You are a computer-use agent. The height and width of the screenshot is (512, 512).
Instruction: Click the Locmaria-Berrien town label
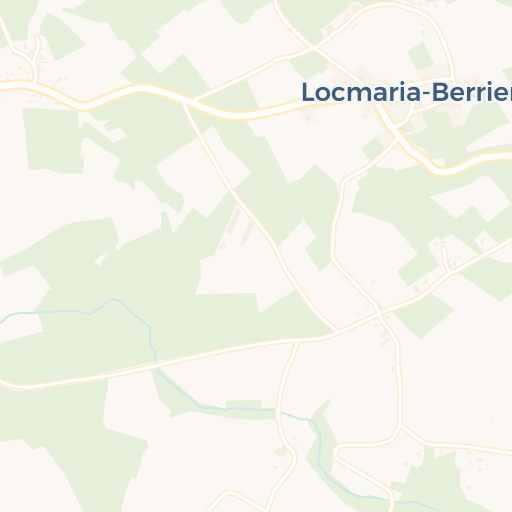click(407, 92)
